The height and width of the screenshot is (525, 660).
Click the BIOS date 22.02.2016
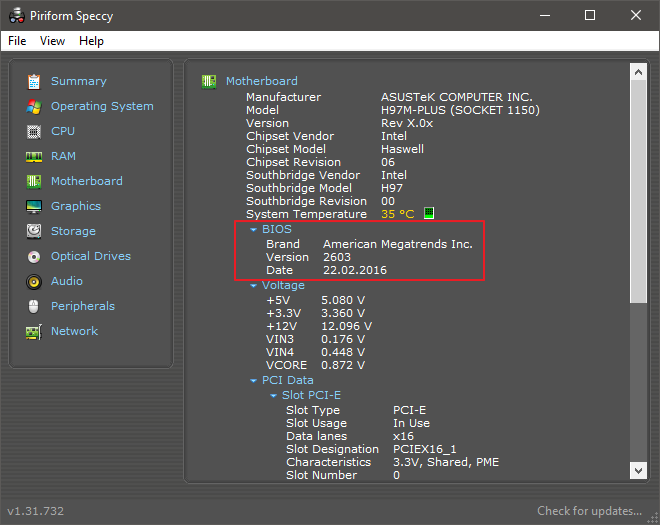point(355,270)
